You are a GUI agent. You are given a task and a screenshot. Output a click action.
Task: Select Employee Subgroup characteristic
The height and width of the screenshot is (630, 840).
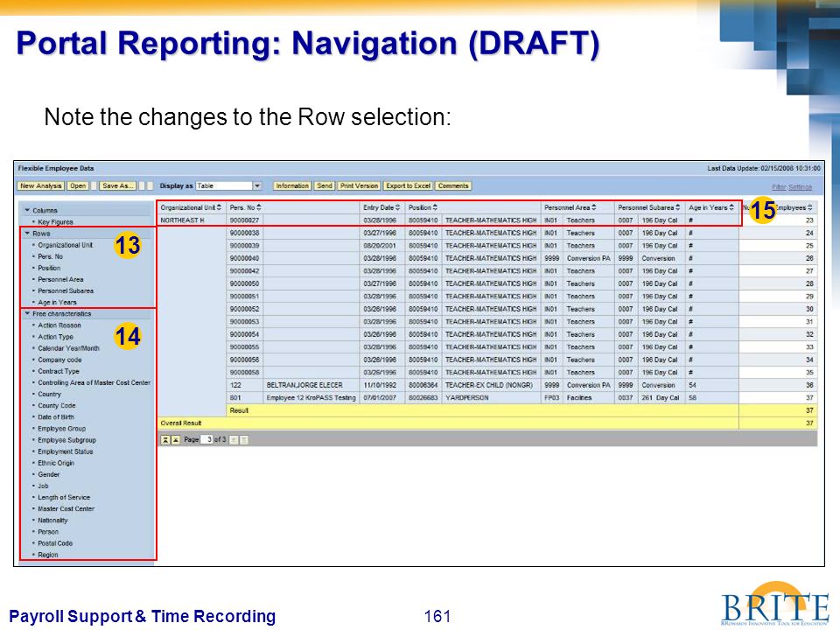coord(67,440)
